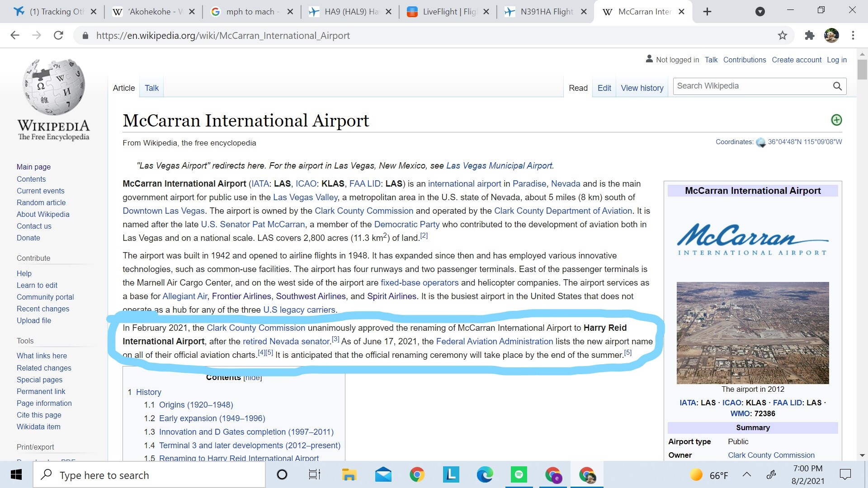The height and width of the screenshot is (488, 868).
Task: Click the Search Wikipedia input field
Action: pos(753,86)
